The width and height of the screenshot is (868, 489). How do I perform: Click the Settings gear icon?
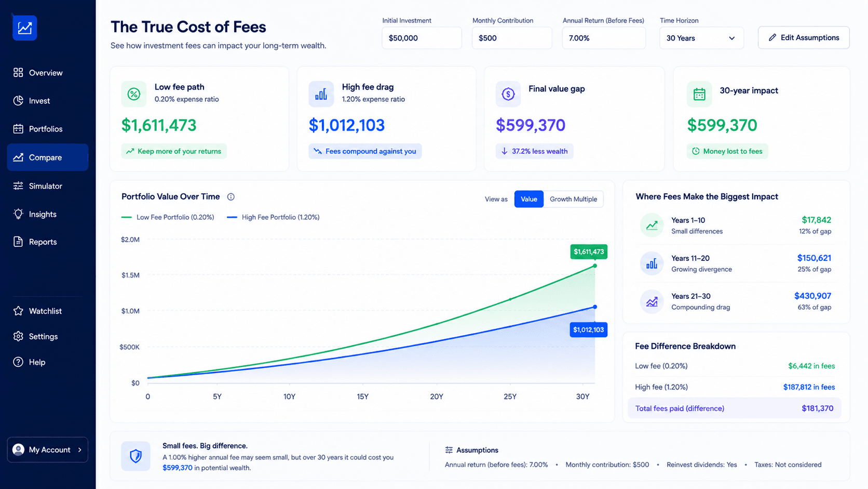[18, 336]
